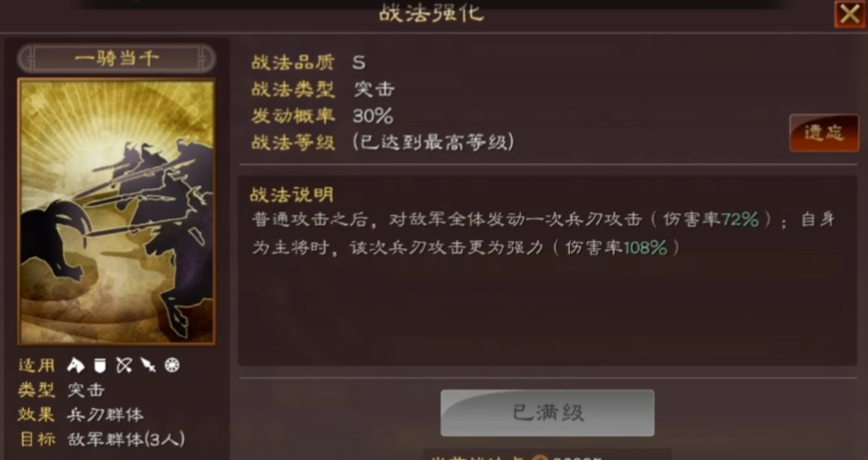Click the 发动概率 30% value
868x460 pixels.
point(373,115)
